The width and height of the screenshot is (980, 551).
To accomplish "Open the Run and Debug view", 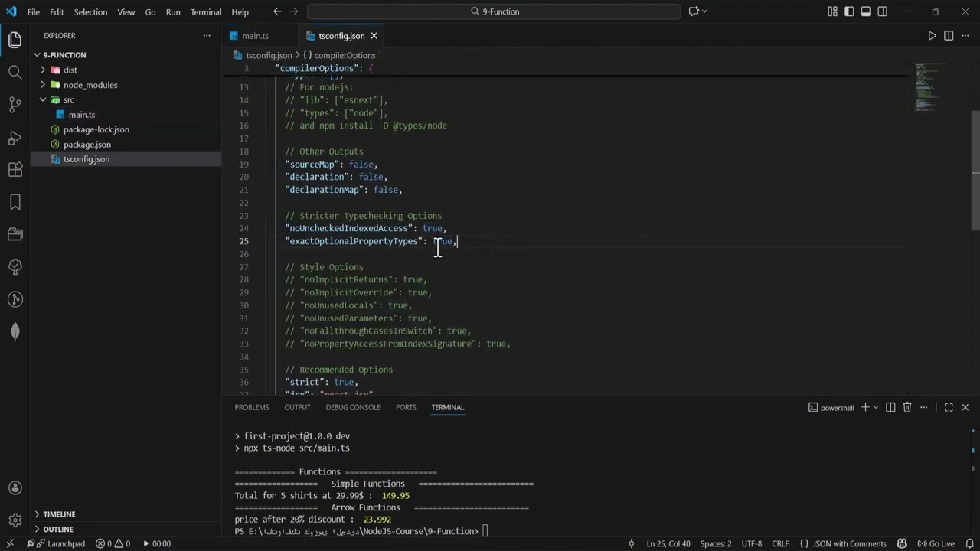I will (x=15, y=138).
